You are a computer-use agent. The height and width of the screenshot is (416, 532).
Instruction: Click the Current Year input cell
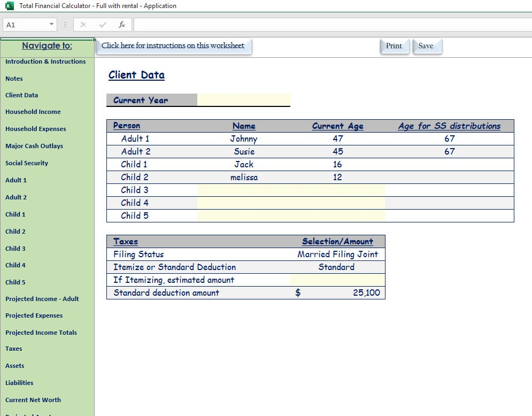[x=244, y=100]
